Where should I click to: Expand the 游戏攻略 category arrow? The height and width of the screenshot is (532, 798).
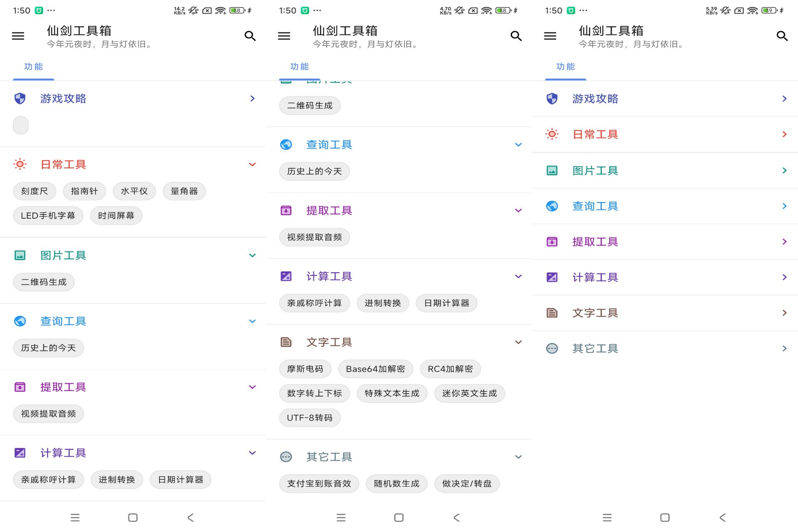252,99
